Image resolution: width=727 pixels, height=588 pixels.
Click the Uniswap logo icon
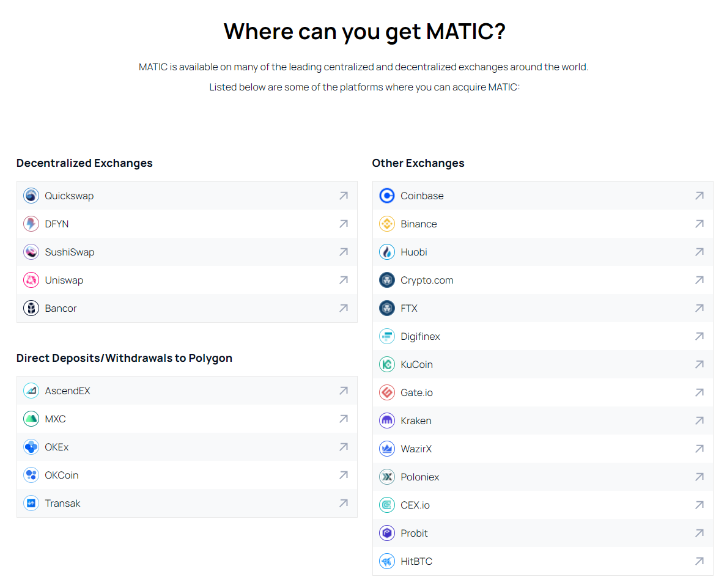tap(31, 281)
